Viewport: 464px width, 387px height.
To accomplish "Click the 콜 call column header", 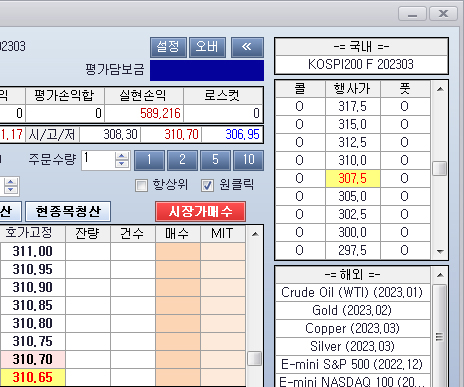I will click(300, 89).
